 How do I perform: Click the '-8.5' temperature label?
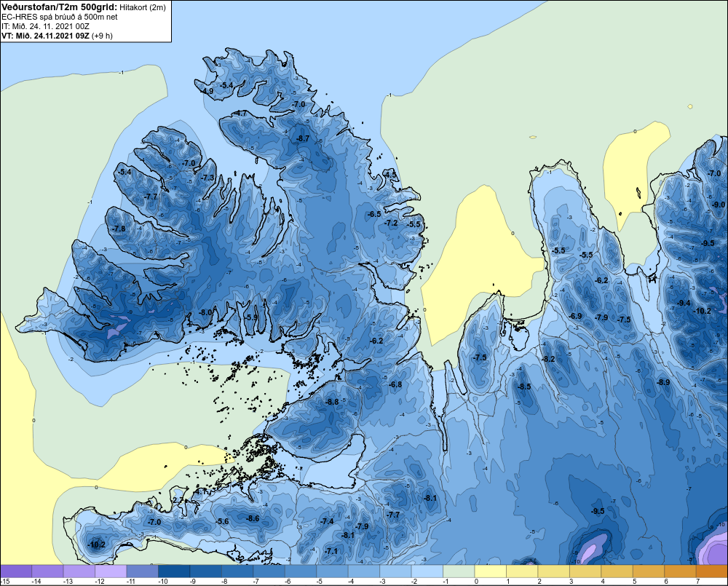(524, 387)
